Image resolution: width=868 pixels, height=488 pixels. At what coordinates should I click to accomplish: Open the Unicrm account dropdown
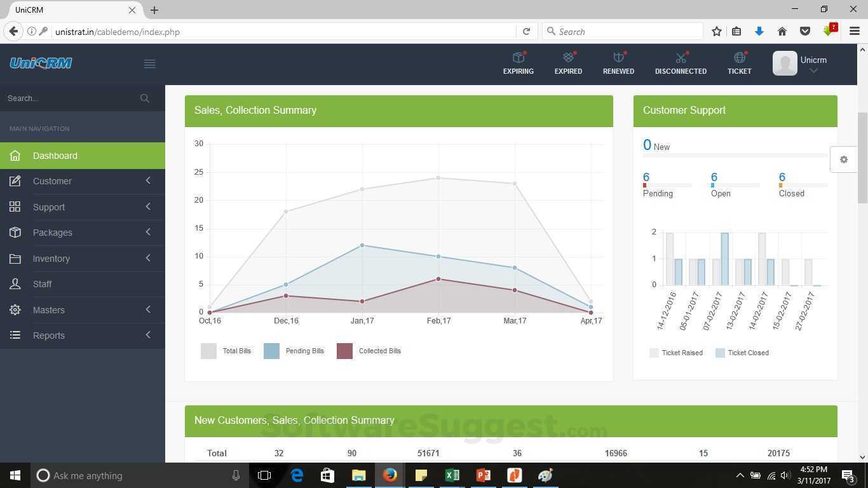tap(813, 64)
